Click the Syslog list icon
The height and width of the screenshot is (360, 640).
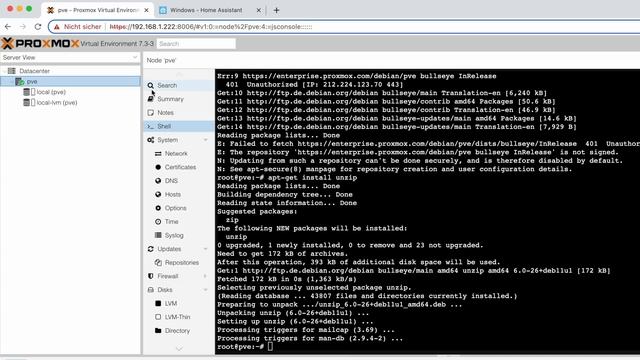[158, 235]
